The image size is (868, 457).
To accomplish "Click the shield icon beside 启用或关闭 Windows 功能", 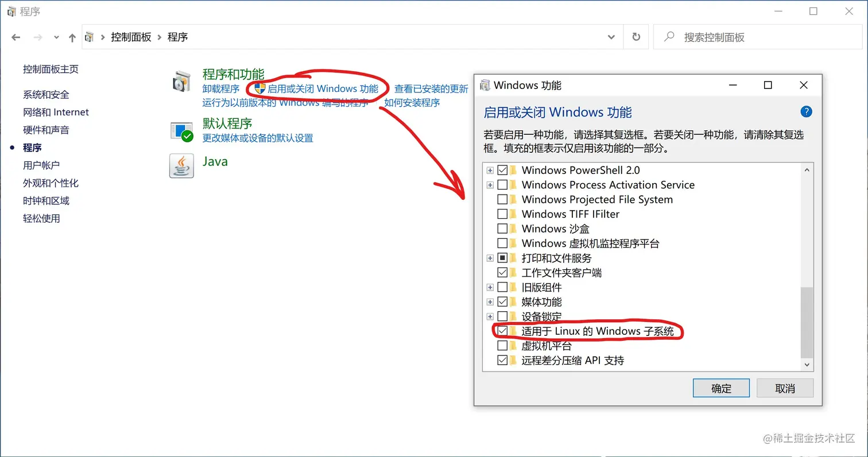I will click(x=259, y=88).
